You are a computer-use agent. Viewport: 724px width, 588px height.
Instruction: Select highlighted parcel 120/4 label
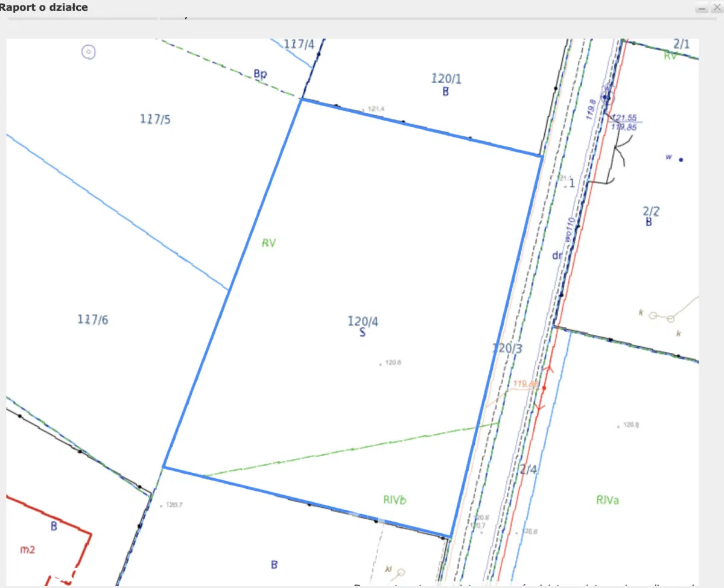pyautogui.click(x=363, y=321)
